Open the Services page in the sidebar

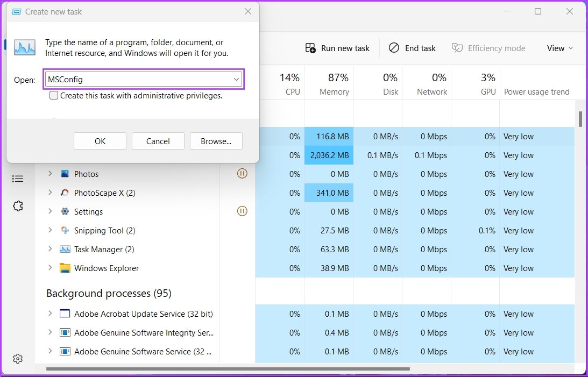(x=18, y=206)
